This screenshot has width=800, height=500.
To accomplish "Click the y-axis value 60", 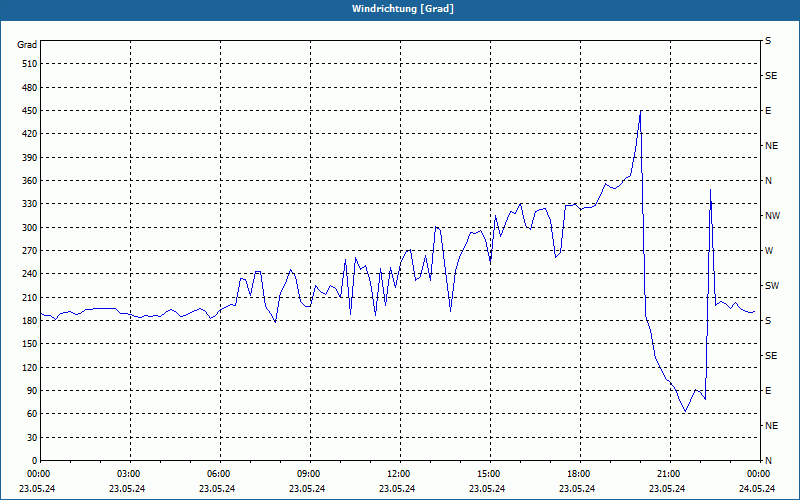I will click(x=31, y=414).
